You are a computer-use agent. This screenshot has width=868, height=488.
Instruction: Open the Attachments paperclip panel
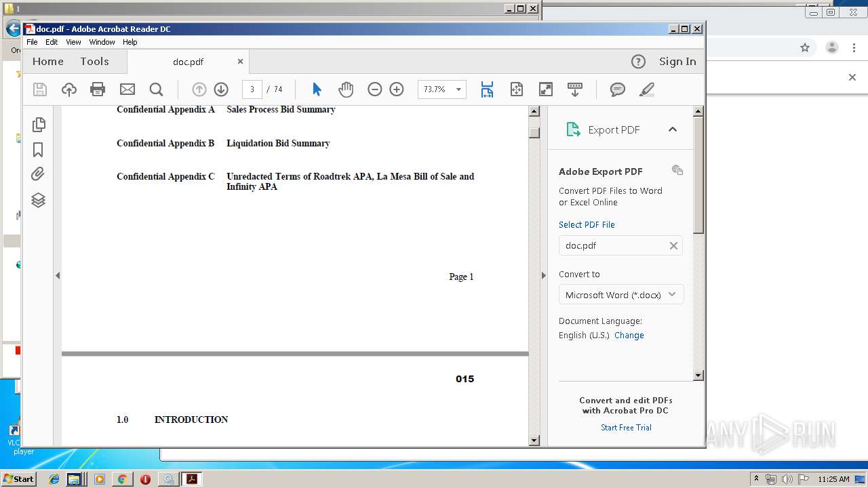click(x=39, y=174)
